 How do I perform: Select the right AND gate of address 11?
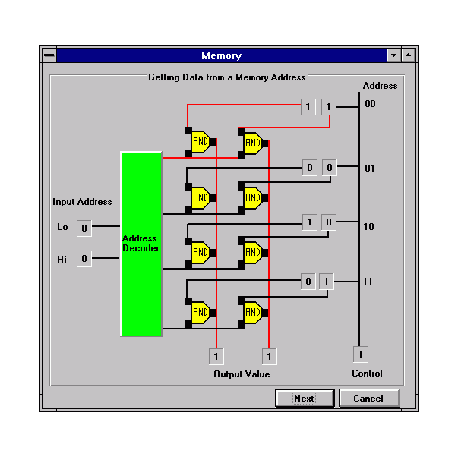254,312
